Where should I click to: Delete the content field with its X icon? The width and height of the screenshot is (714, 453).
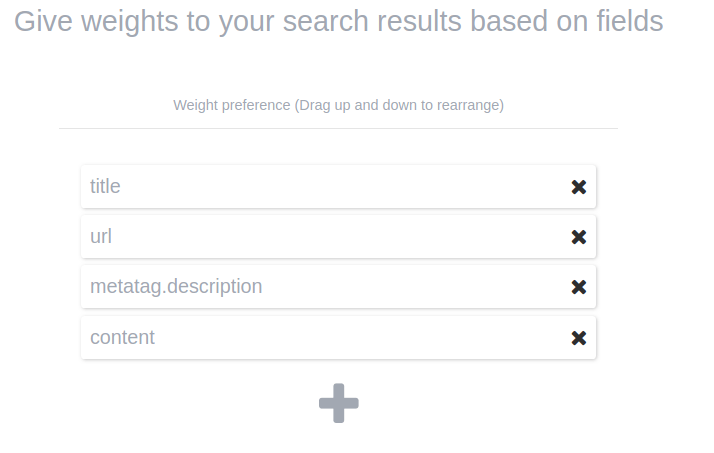tap(578, 338)
